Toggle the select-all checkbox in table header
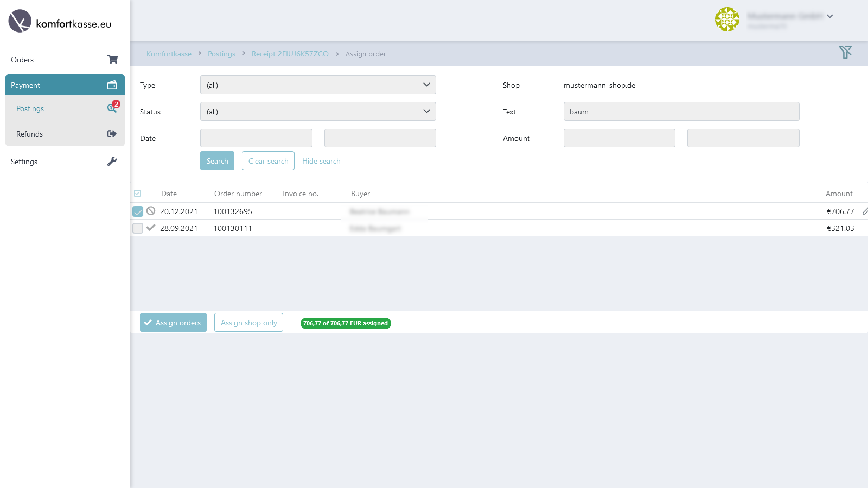Screen dimensions: 868x488 tap(137, 193)
